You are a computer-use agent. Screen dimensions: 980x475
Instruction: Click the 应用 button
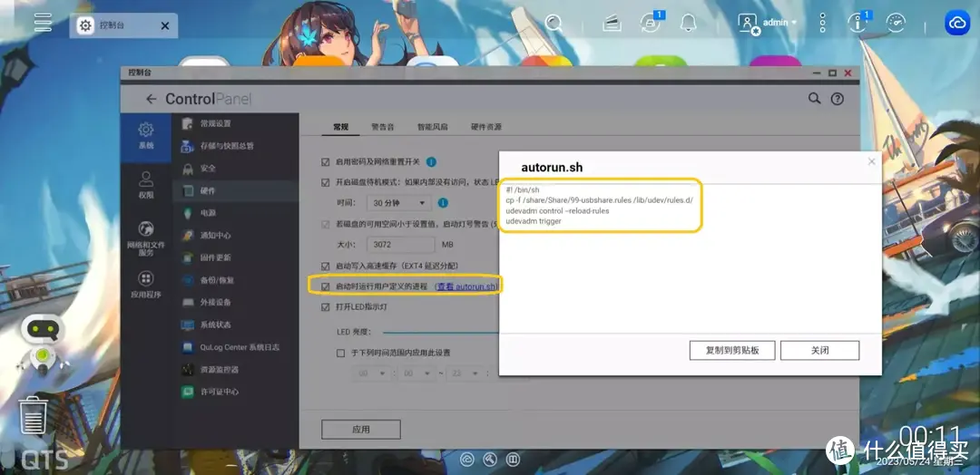pos(360,430)
